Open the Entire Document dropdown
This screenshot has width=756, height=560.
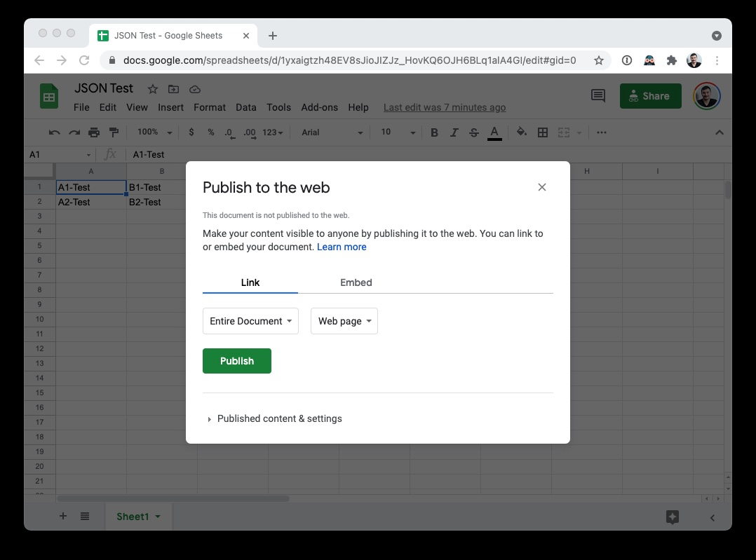[250, 320]
